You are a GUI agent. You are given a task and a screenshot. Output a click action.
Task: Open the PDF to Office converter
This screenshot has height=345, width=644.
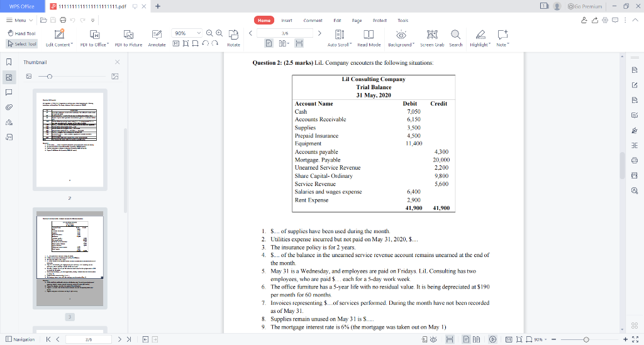point(94,38)
